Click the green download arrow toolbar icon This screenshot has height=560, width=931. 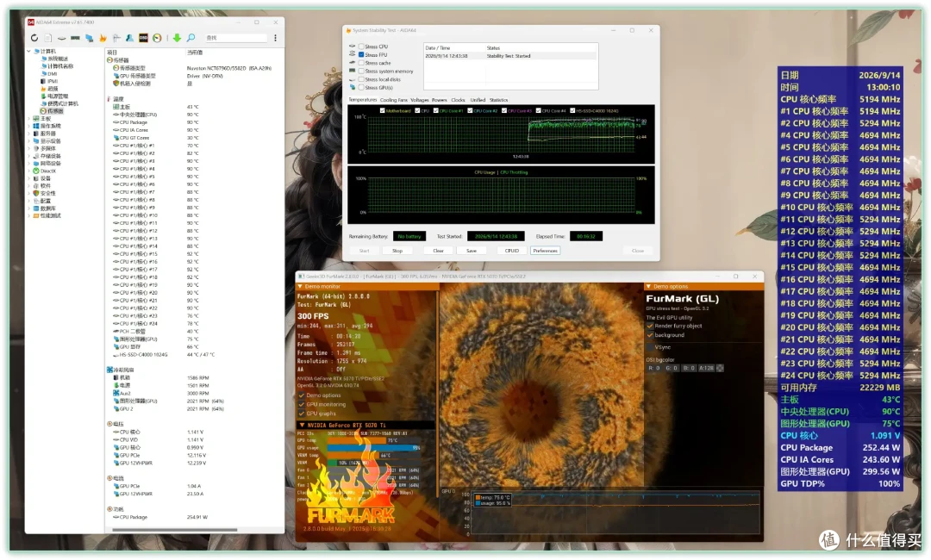pos(177,38)
